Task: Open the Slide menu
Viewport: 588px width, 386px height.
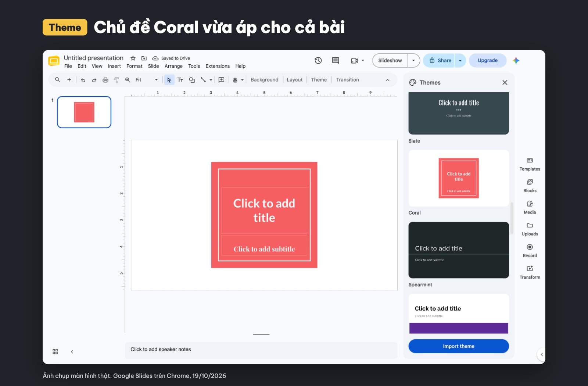Action: [153, 66]
